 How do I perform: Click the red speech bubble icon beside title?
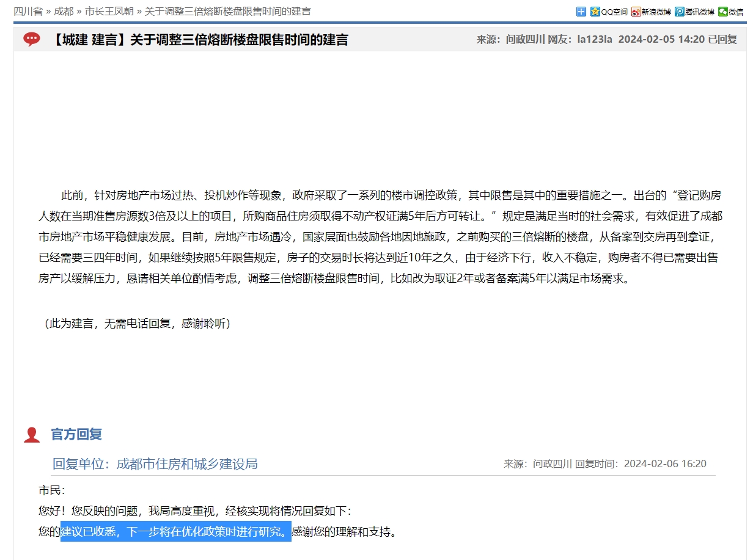[x=32, y=40]
